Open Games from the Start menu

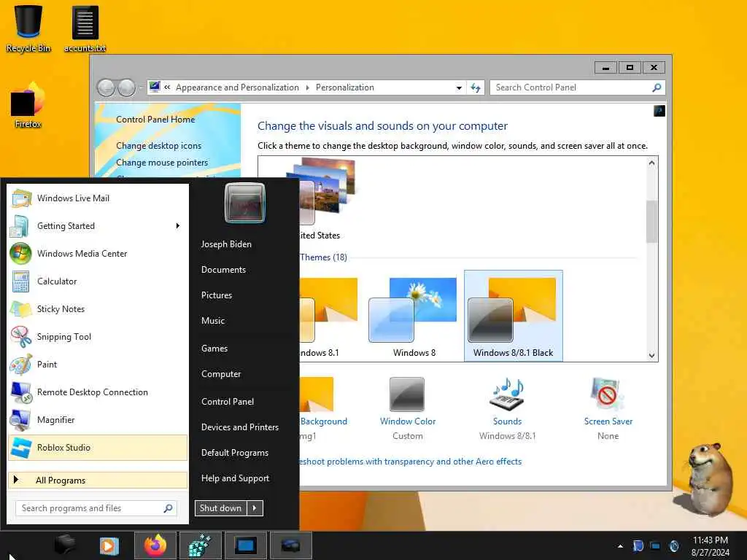pyautogui.click(x=214, y=349)
